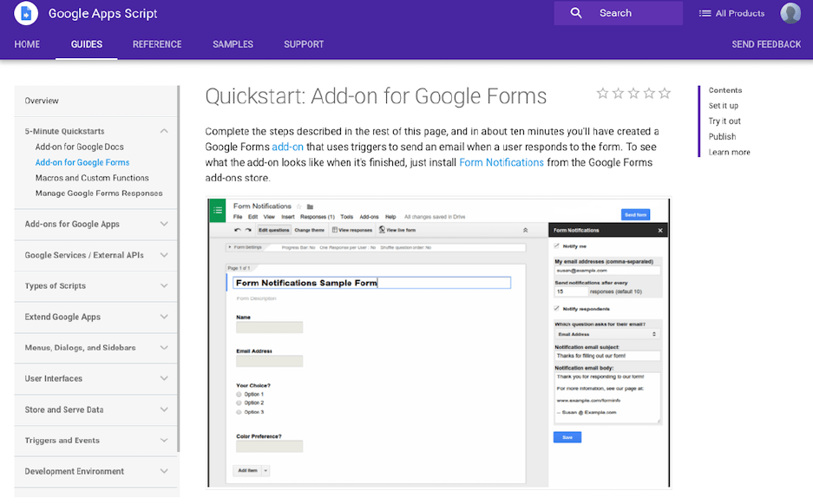Open the user account avatar
Image resolution: width=813 pixels, height=504 pixels.
(x=790, y=13)
